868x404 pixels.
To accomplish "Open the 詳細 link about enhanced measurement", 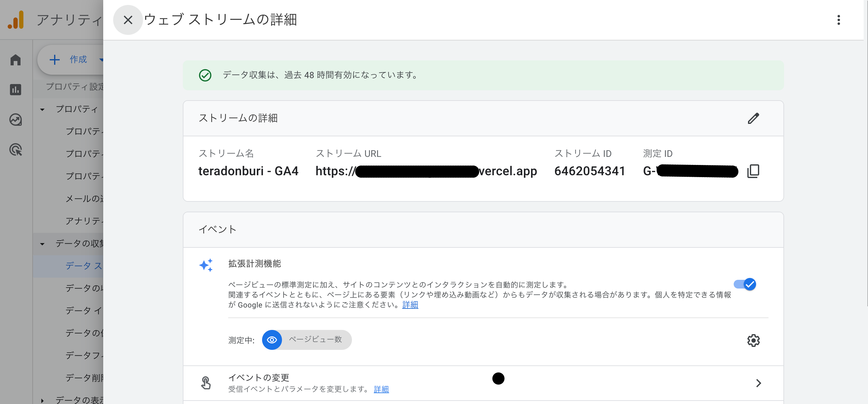I will (x=410, y=305).
